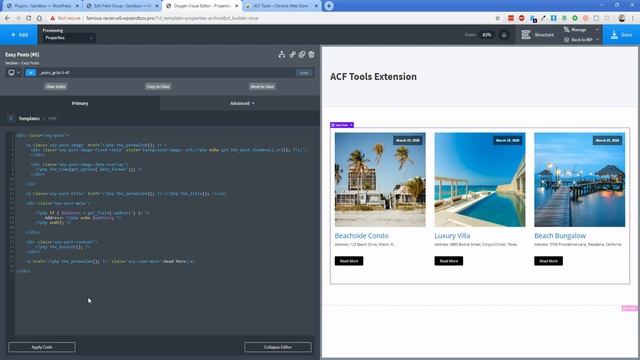Reload the current page
This screenshot has width=640, height=360.
(29, 18)
